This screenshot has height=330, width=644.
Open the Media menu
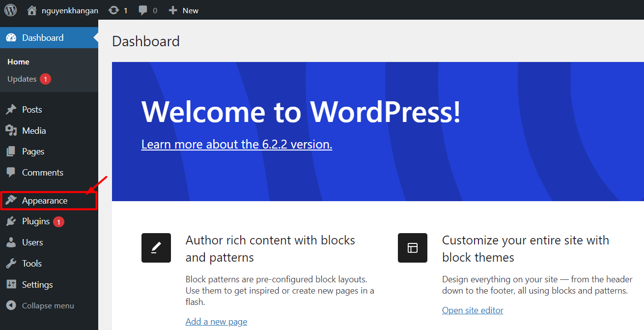click(x=49, y=131)
